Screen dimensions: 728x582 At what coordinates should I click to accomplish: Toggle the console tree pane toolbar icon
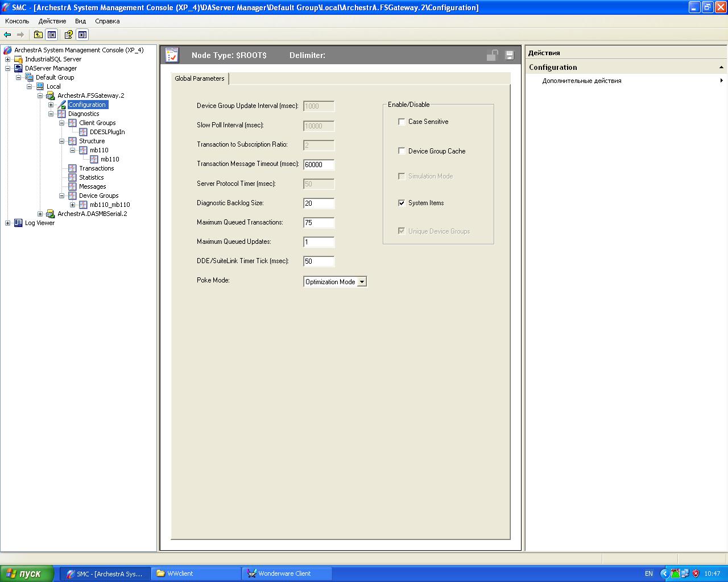(52, 35)
